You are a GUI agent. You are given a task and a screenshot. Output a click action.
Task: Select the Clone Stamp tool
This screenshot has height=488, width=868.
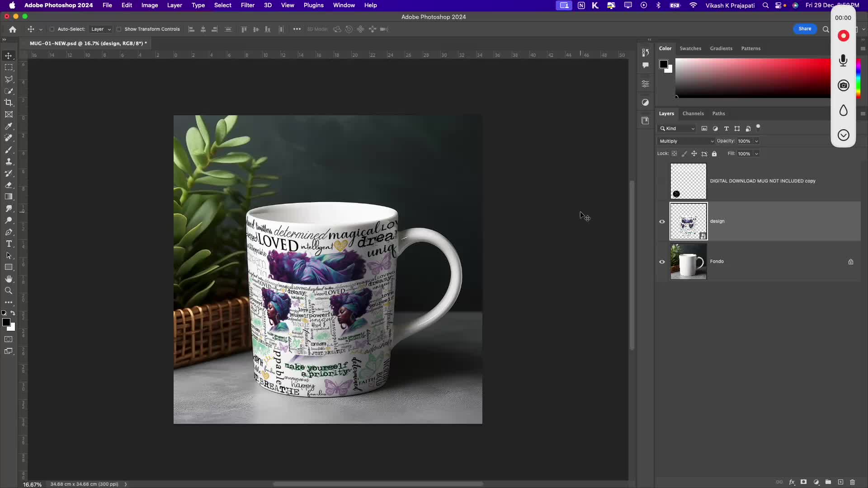[x=9, y=162]
